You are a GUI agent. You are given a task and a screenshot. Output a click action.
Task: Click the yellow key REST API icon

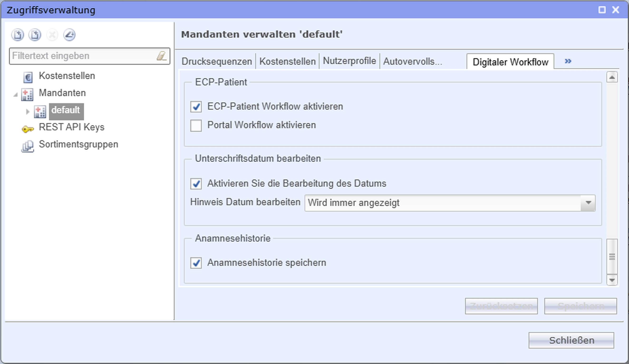click(28, 129)
